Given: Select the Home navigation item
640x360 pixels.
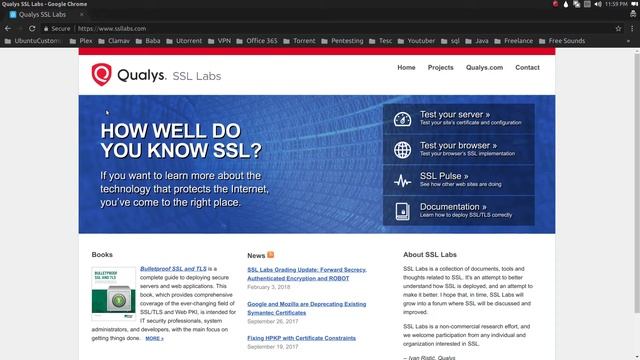Looking at the screenshot, I should [406, 67].
